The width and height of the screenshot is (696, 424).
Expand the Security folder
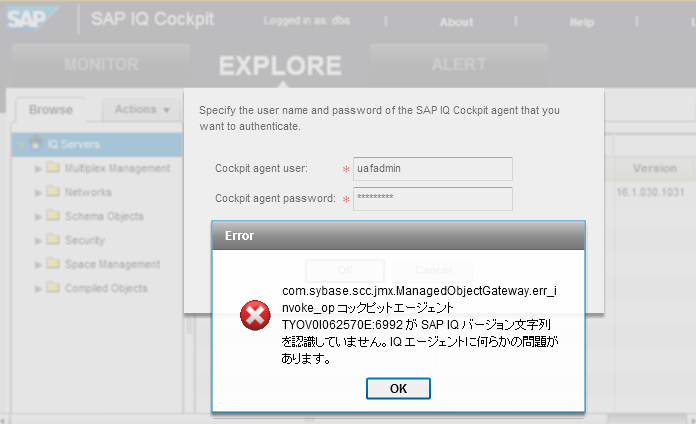point(38,241)
